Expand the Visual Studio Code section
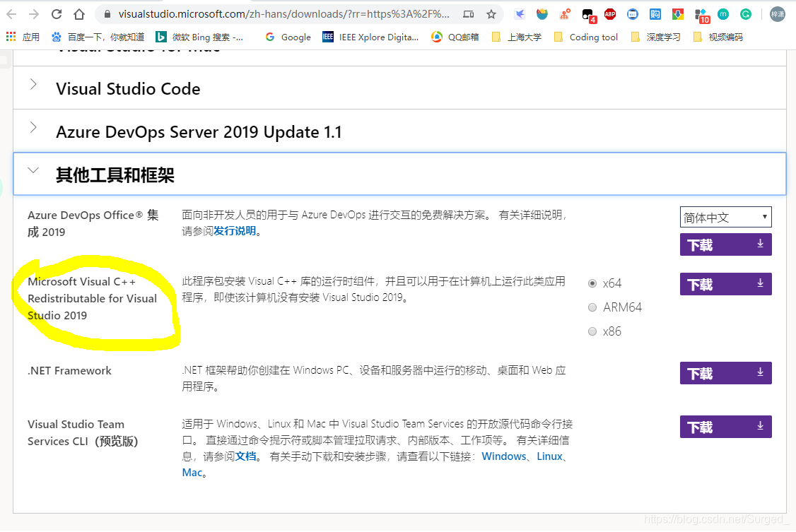 [399, 88]
